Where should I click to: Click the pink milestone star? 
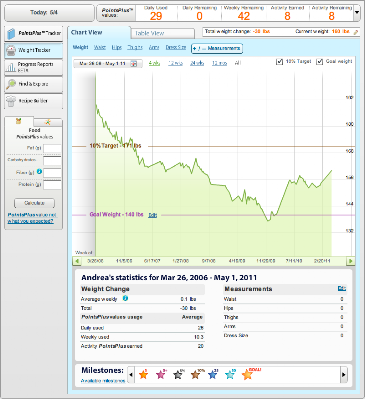(161, 374)
